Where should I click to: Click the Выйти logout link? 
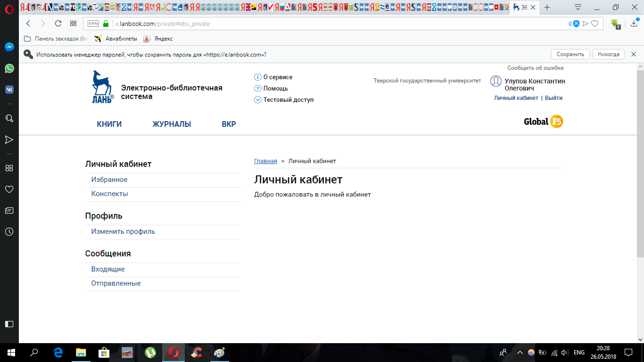coord(553,98)
